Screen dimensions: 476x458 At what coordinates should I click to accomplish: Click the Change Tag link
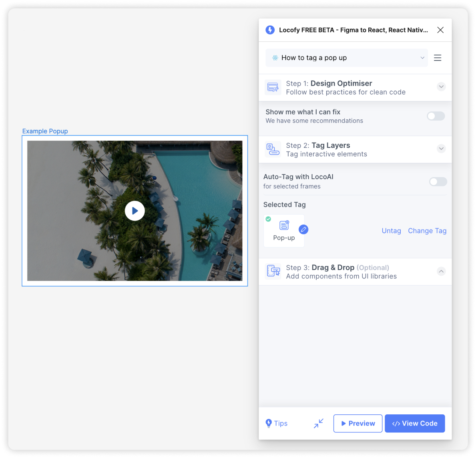tap(427, 231)
